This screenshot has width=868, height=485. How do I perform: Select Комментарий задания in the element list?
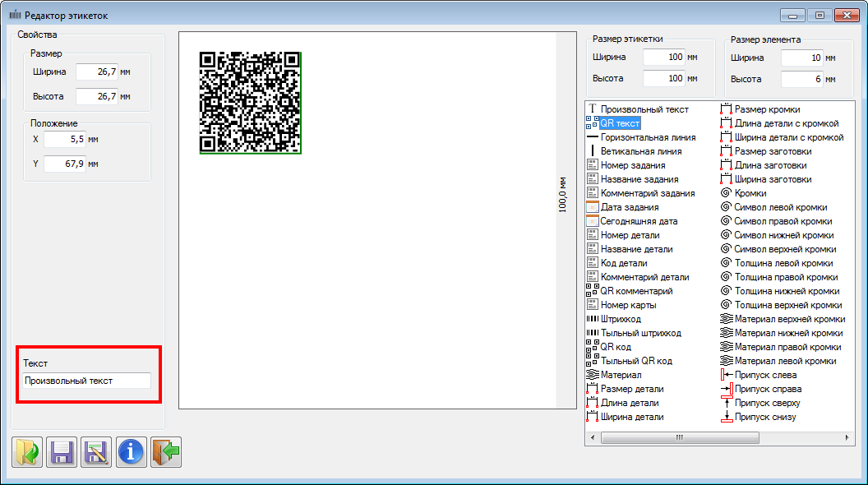click(x=648, y=192)
